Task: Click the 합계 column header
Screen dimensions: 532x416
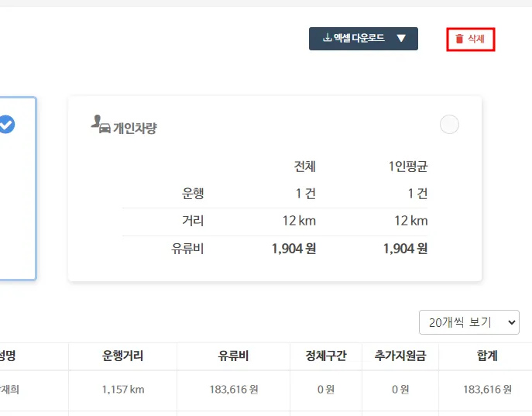Action: (487, 356)
